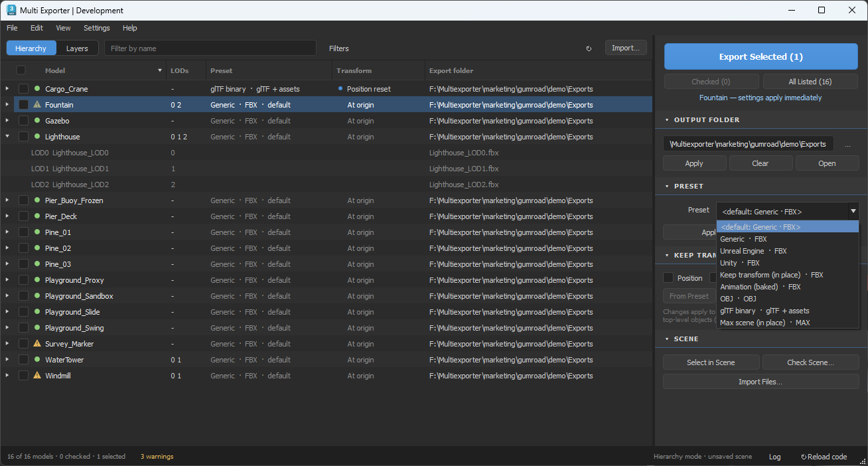
Task: Click Check Scene... button
Action: pos(810,362)
